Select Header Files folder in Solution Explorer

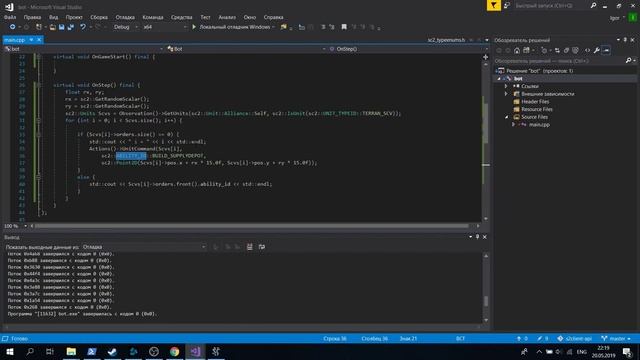coord(535,102)
